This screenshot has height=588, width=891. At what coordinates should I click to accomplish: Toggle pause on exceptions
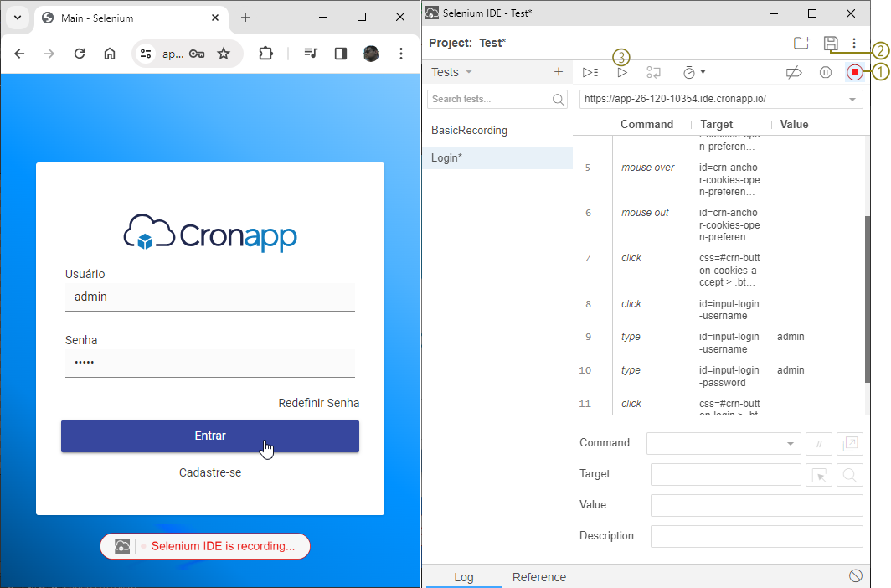[825, 72]
